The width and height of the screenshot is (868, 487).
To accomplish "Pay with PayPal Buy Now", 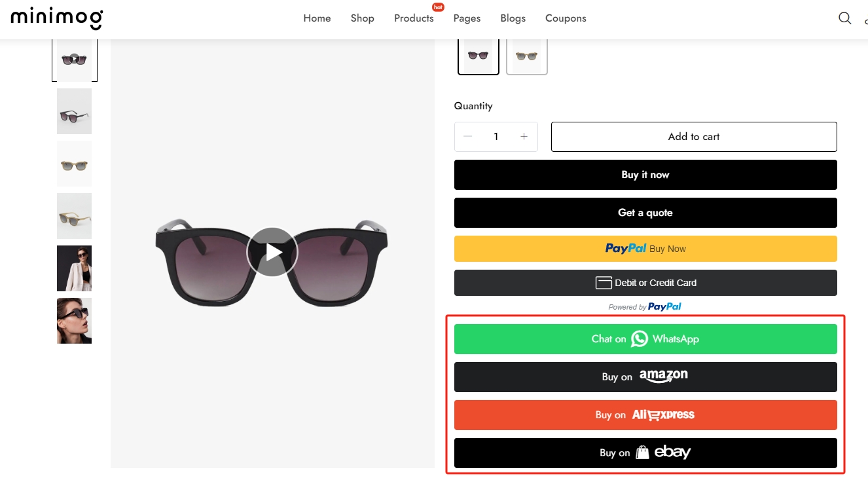I will coord(645,249).
